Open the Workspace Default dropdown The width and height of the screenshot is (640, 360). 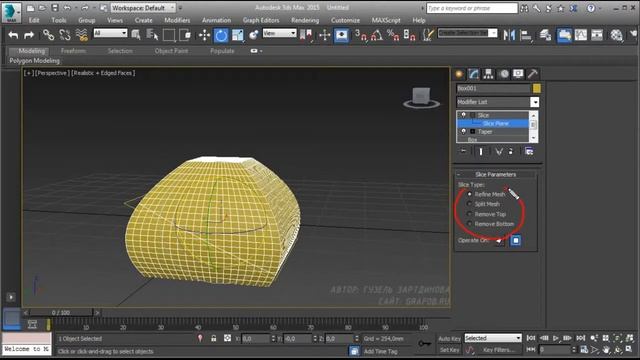tap(143, 8)
